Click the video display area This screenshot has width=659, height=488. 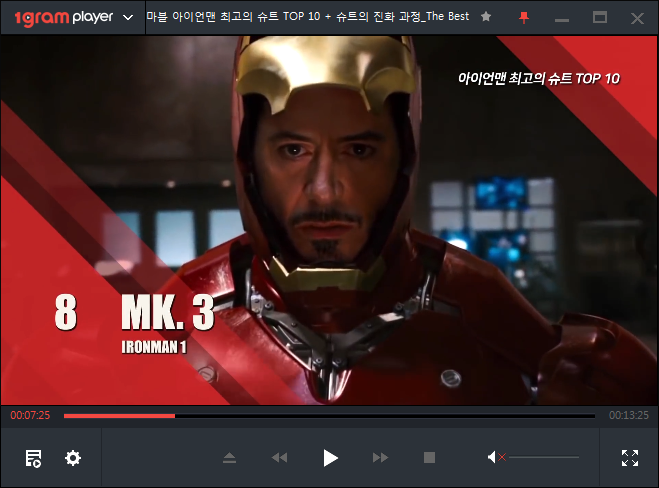coord(329,220)
